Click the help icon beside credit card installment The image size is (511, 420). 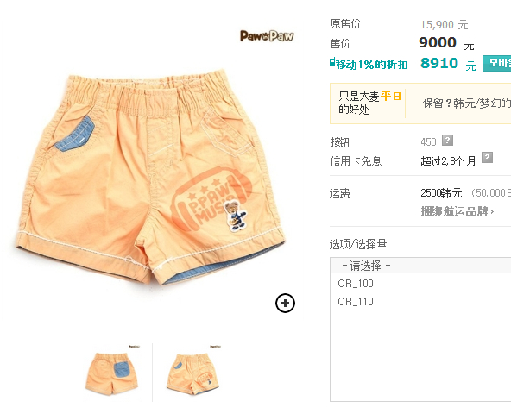487,157
